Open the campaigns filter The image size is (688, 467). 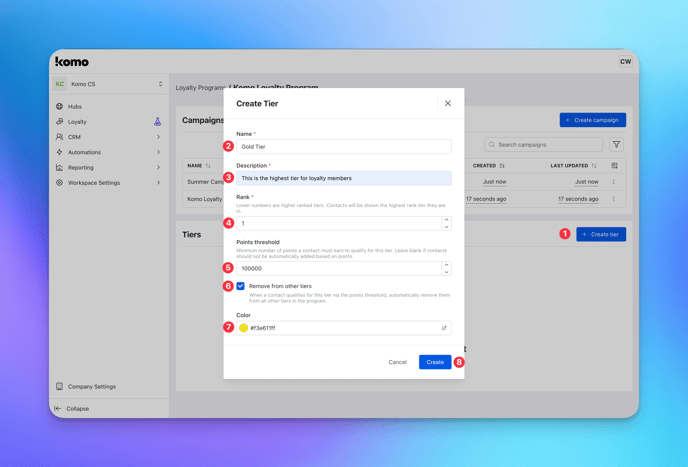coord(616,144)
